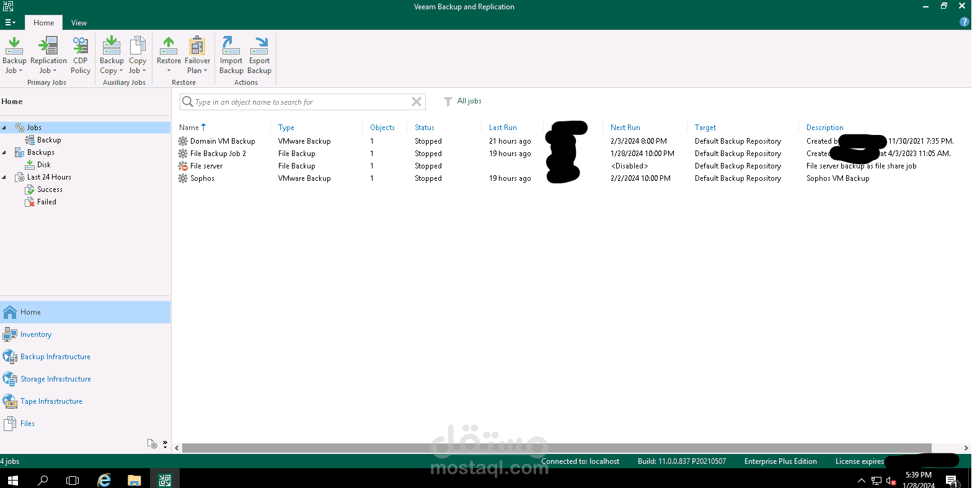Click the All jobs filter
The height and width of the screenshot is (488, 980).
(x=463, y=101)
